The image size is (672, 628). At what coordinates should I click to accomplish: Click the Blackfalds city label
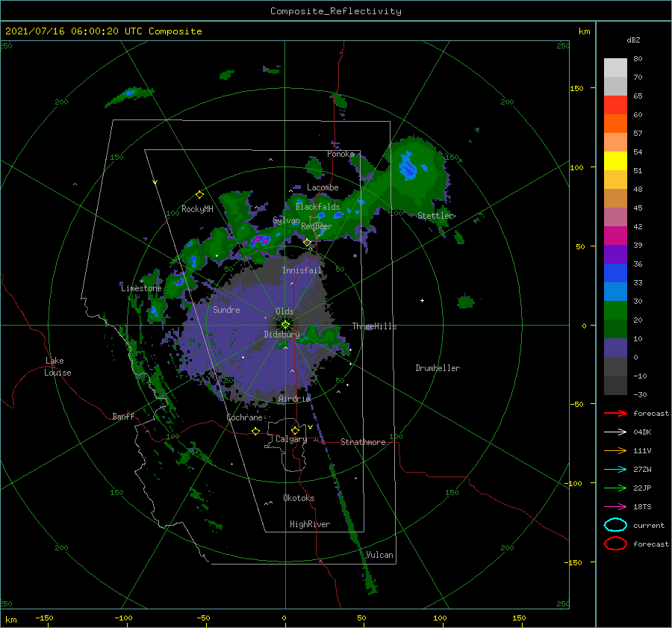tap(317, 207)
